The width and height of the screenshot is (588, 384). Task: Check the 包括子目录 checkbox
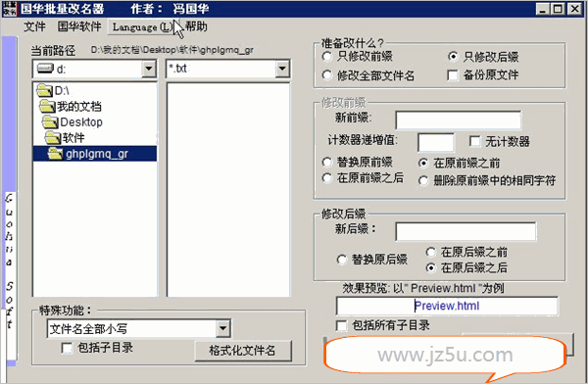[x=67, y=348]
